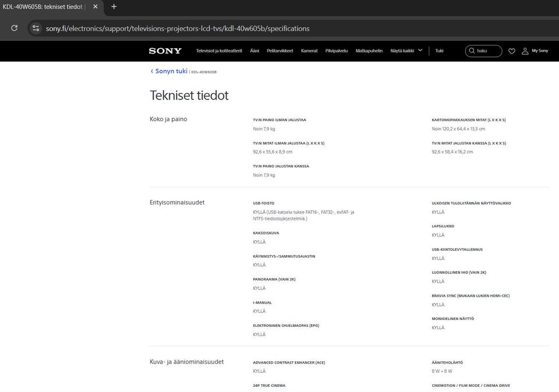Close the KDL-40W605B browser tab
This screenshot has height=392, width=559.
[x=95, y=6]
